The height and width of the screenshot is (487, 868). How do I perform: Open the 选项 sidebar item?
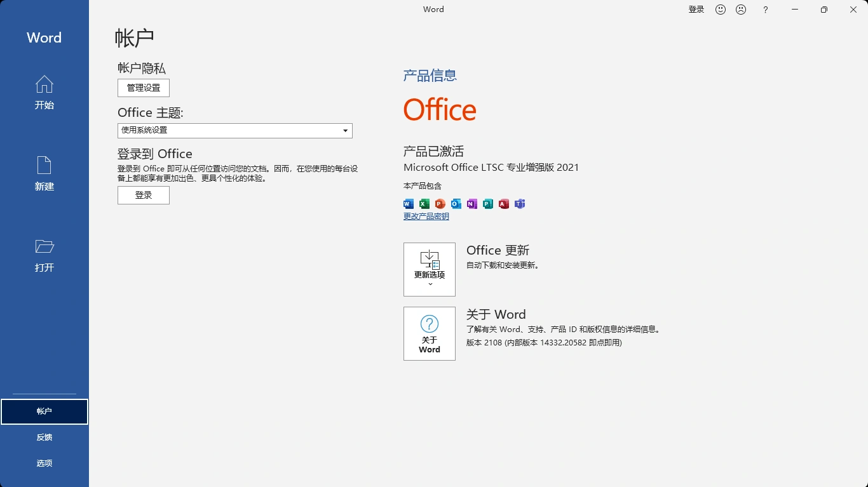(x=44, y=464)
